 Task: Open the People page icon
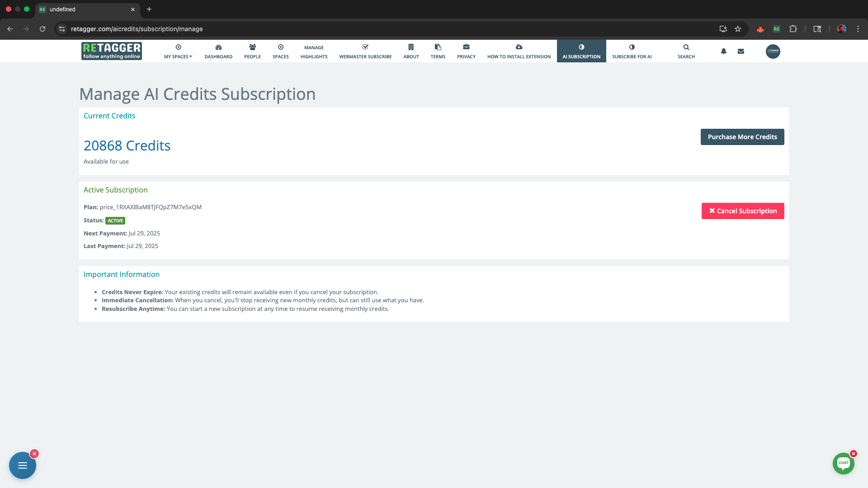252,47
